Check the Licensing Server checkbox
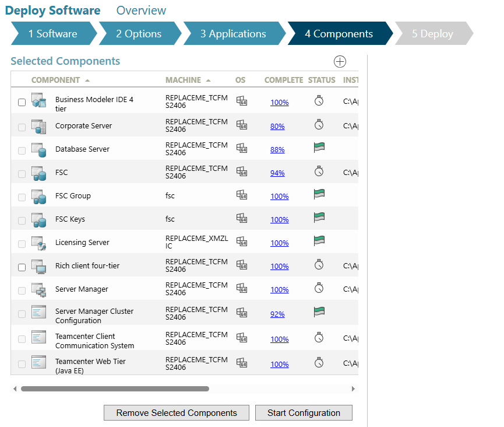Image resolution: width=504 pixels, height=427 pixels. (x=22, y=244)
